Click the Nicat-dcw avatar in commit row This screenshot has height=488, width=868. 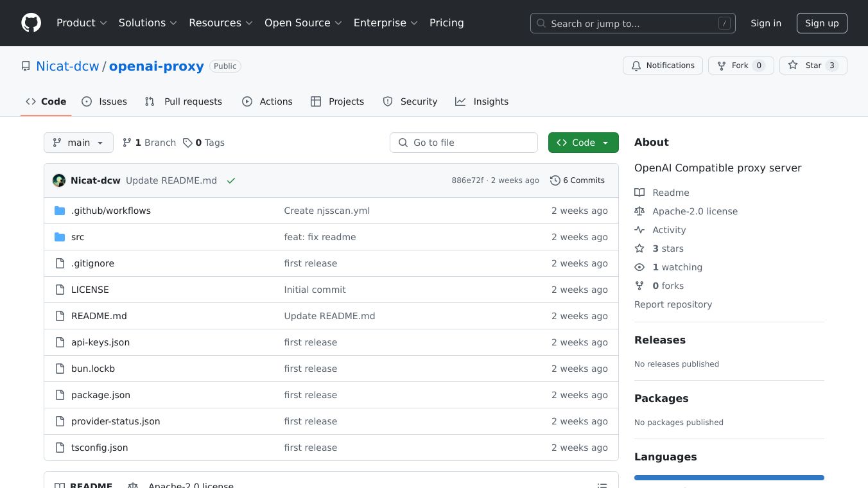tap(59, 180)
